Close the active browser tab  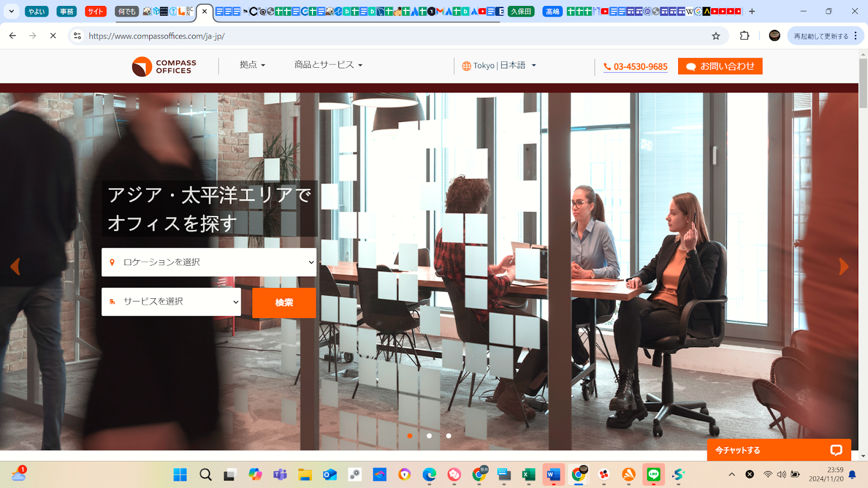205,11
